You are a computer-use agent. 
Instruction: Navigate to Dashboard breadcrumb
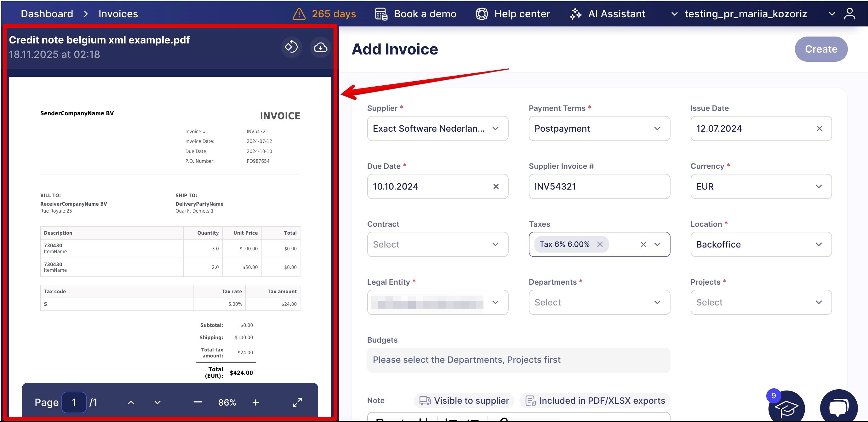(47, 14)
